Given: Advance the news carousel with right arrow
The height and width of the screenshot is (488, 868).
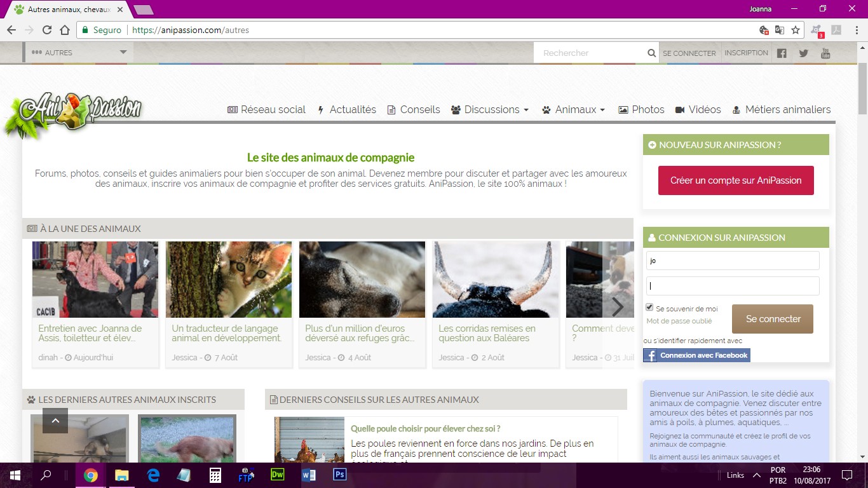Looking at the screenshot, I should (x=618, y=307).
